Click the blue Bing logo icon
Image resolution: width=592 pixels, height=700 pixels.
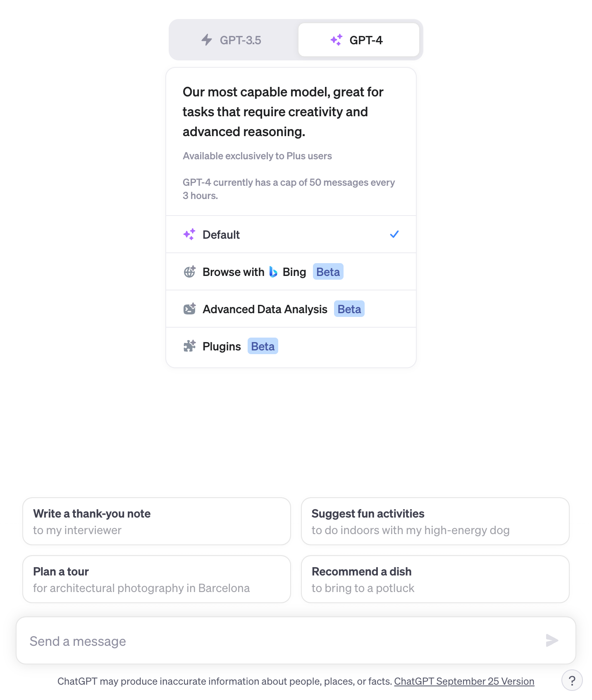[x=273, y=272]
